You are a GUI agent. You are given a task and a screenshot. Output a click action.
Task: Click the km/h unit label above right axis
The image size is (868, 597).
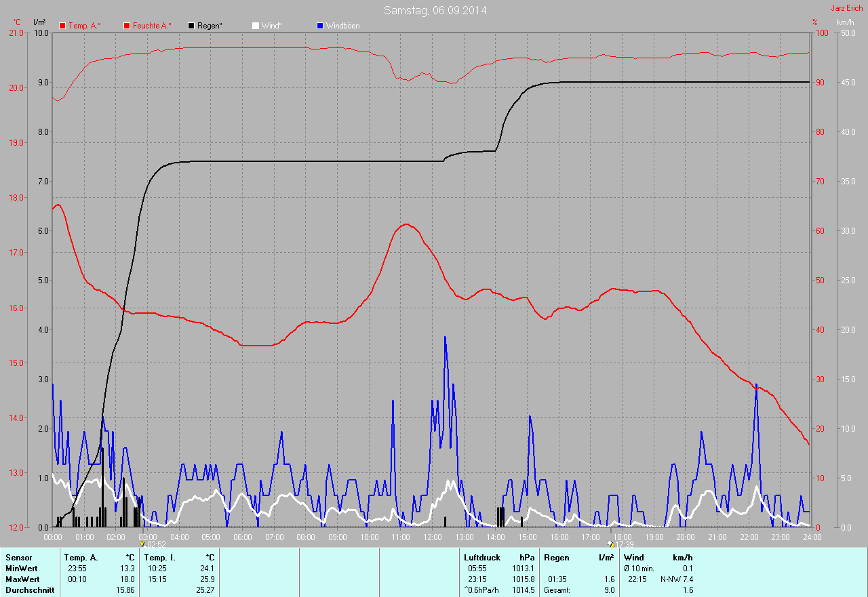point(845,22)
